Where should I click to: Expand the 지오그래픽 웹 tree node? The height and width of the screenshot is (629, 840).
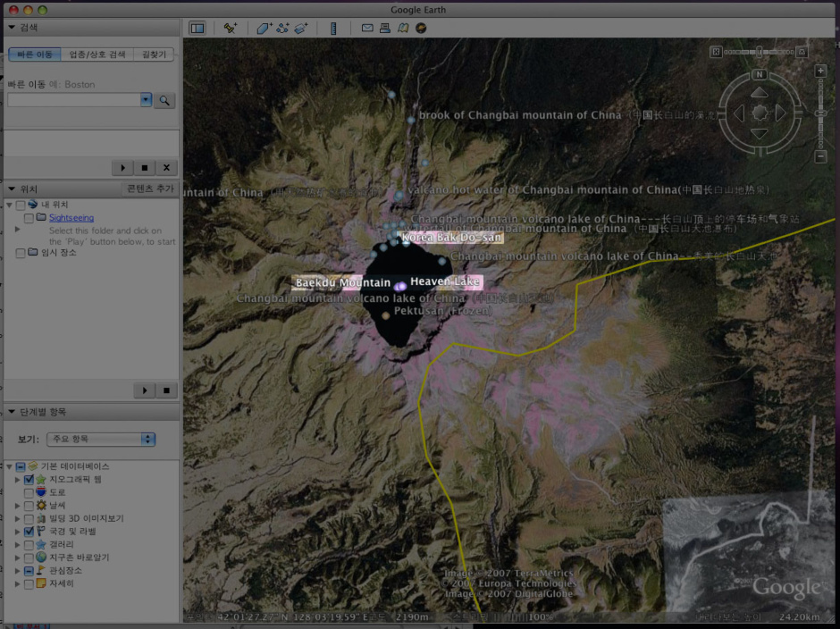(x=18, y=480)
